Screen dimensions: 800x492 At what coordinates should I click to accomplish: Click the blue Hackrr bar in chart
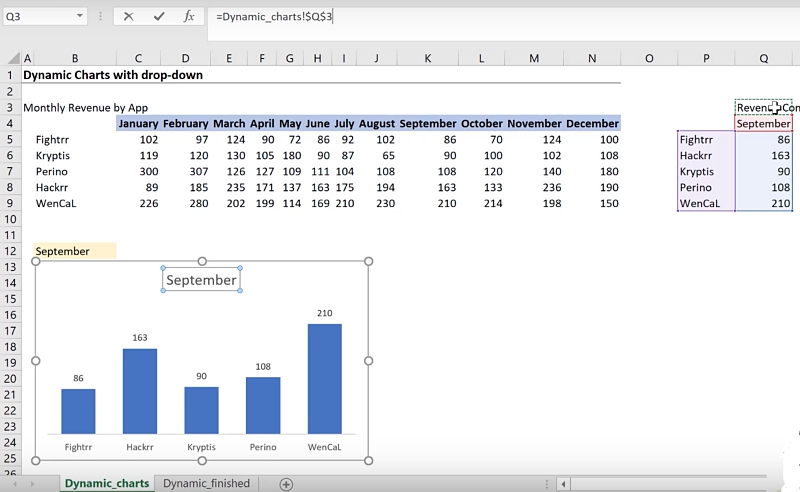pos(139,390)
